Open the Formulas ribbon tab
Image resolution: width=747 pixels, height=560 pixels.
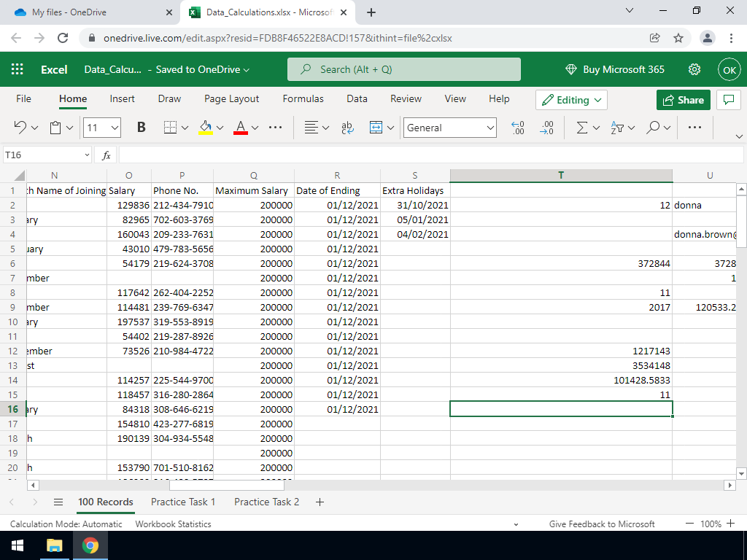303,98
